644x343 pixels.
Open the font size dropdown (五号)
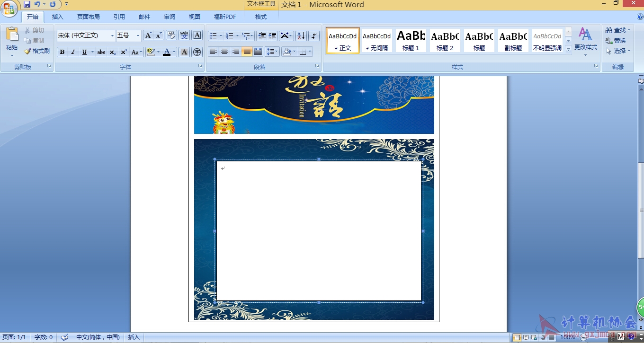pos(138,35)
